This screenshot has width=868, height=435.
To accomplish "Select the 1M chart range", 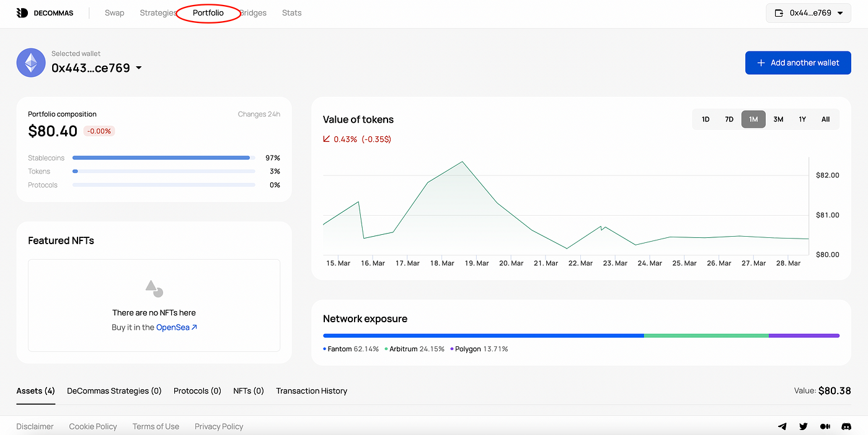I will pos(753,120).
